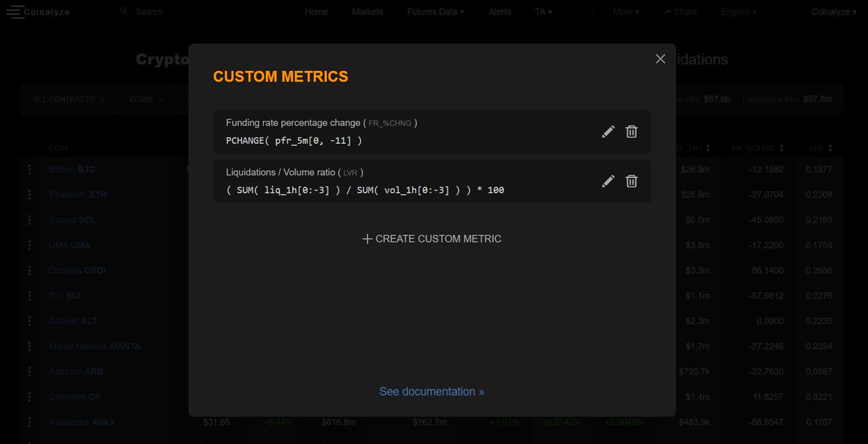Click the Share button
This screenshot has height=444, width=868.
click(x=681, y=12)
